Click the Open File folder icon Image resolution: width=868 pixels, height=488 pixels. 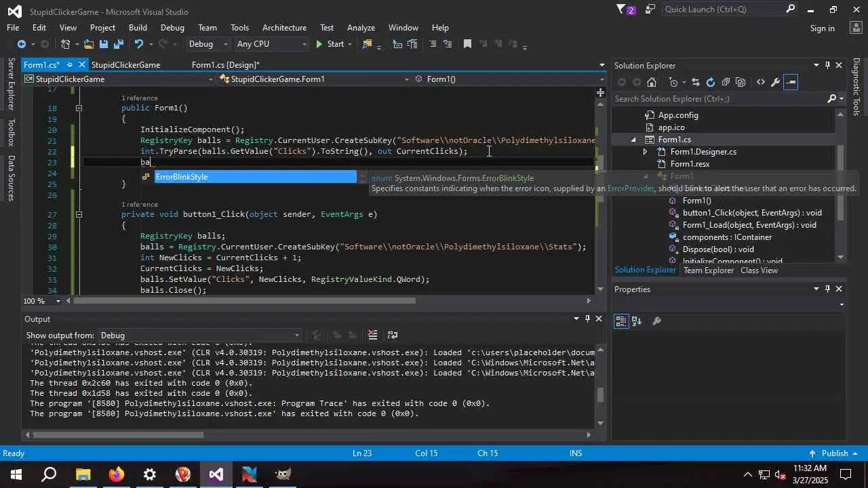[89, 44]
